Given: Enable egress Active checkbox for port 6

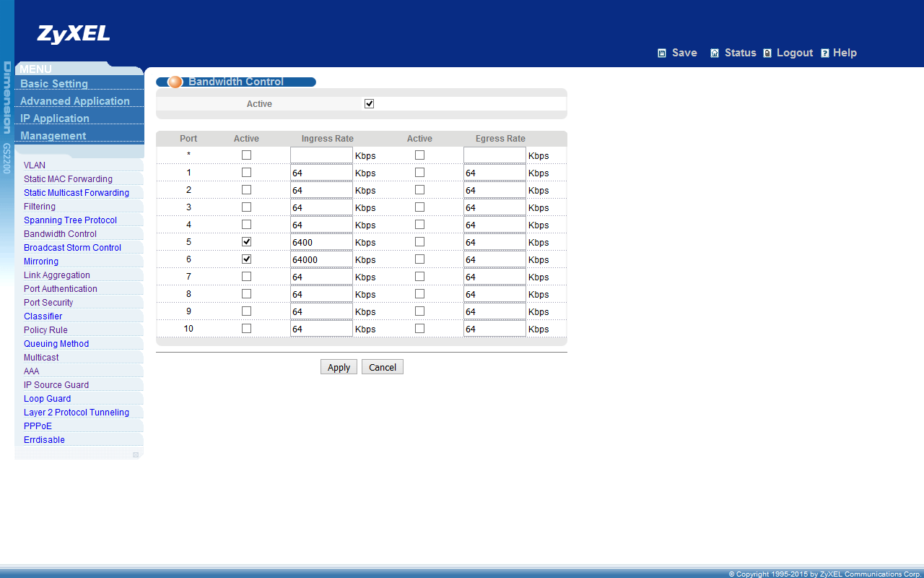Looking at the screenshot, I should click(x=419, y=259).
